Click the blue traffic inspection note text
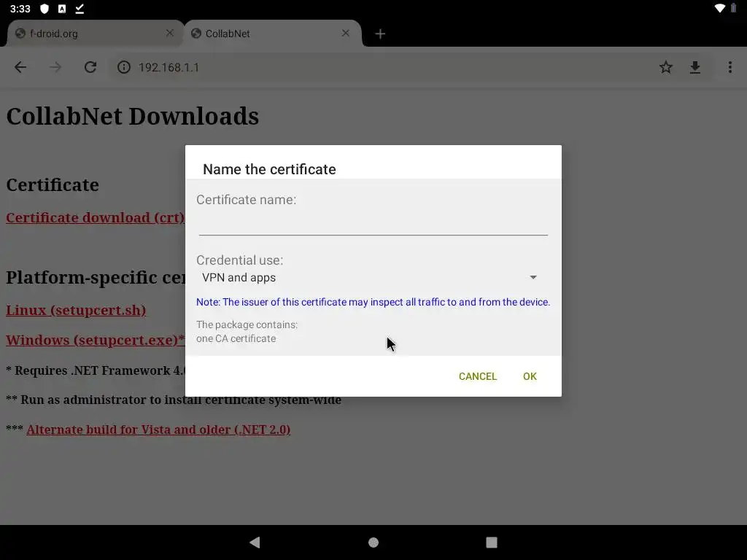This screenshot has height=560, width=747. [373, 302]
